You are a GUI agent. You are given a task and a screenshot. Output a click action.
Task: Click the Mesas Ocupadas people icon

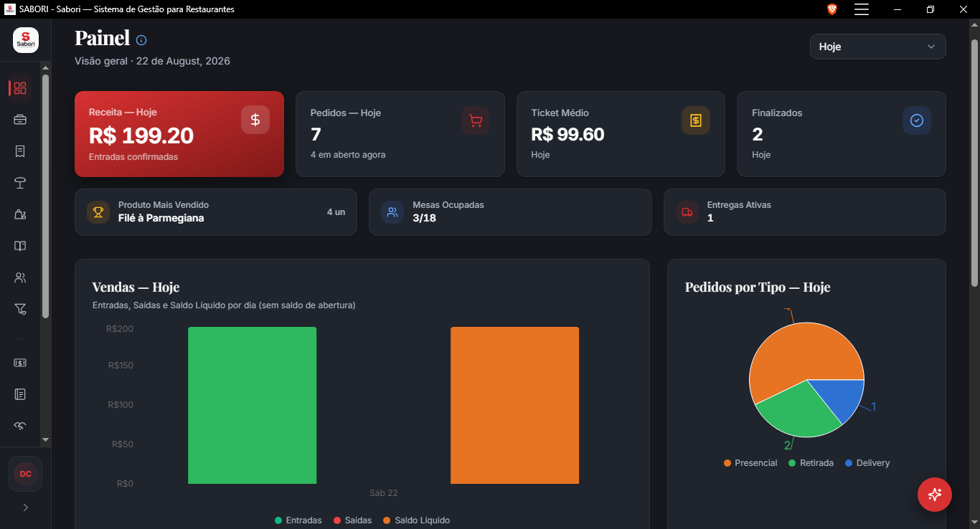pos(392,212)
